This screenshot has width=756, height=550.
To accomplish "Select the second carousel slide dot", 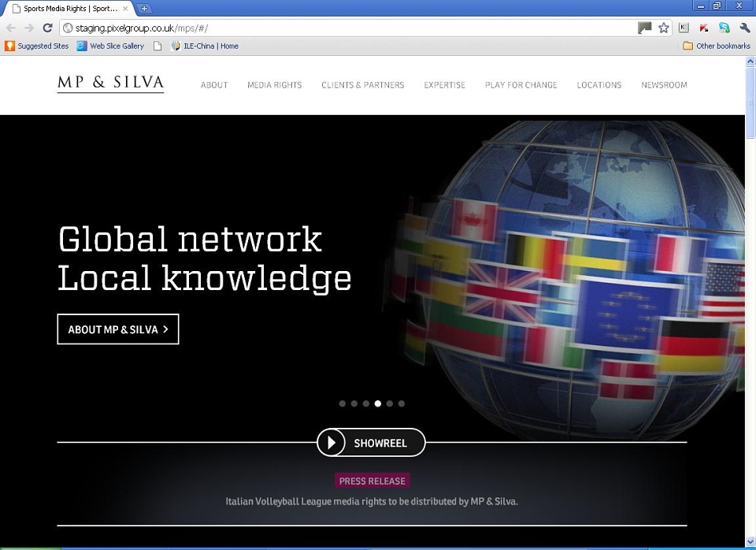I will (x=354, y=403).
